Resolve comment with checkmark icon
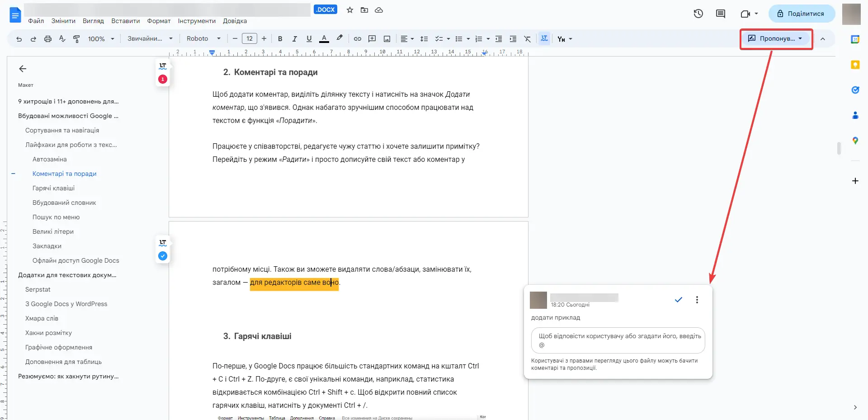The height and width of the screenshot is (420, 868). coord(678,300)
